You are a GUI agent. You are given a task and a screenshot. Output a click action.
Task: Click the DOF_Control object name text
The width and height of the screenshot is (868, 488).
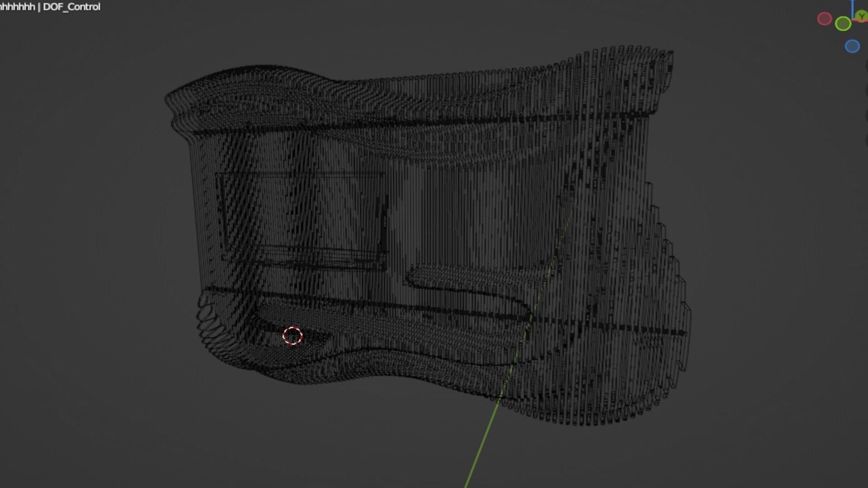[71, 7]
